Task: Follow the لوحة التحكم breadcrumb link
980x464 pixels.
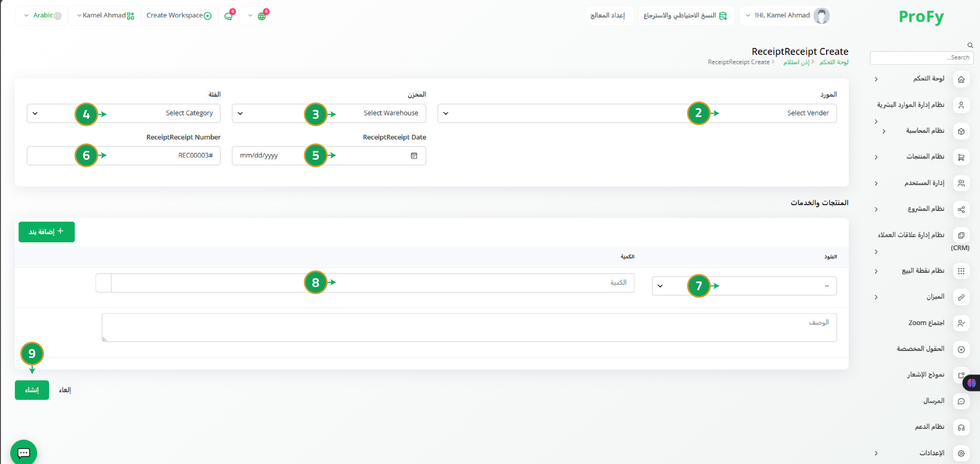Action: [x=833, y=62]
